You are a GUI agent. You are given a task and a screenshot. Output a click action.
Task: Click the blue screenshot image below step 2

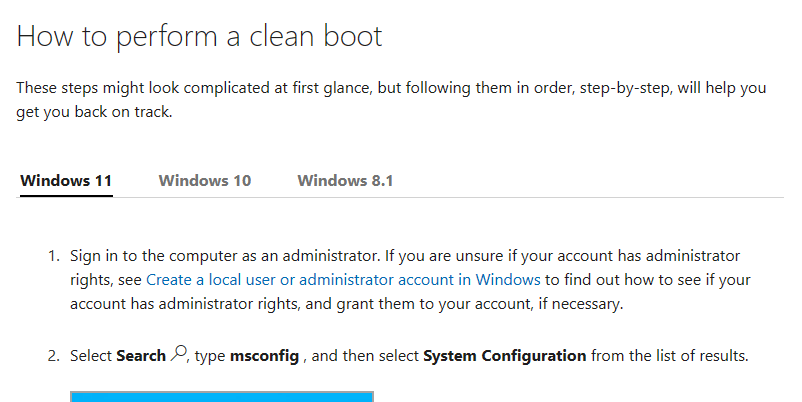pos(221,397)
